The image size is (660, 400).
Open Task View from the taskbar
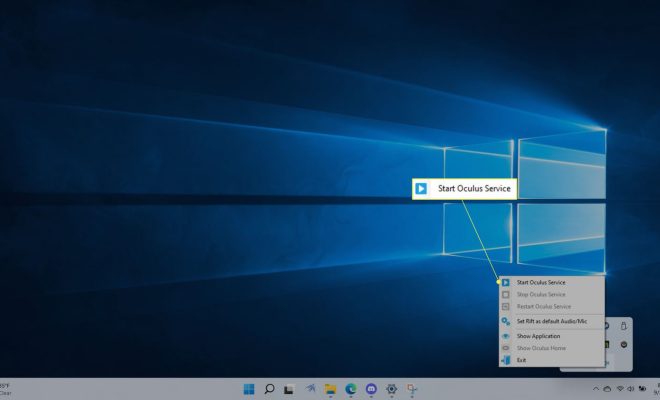click(x=289, y=389)
